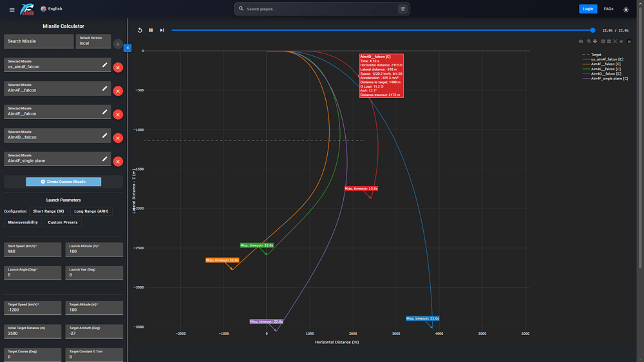Click the red 'Miss, timeout: 15.0s' label
The image size is (644, 362).
(361, 189)
